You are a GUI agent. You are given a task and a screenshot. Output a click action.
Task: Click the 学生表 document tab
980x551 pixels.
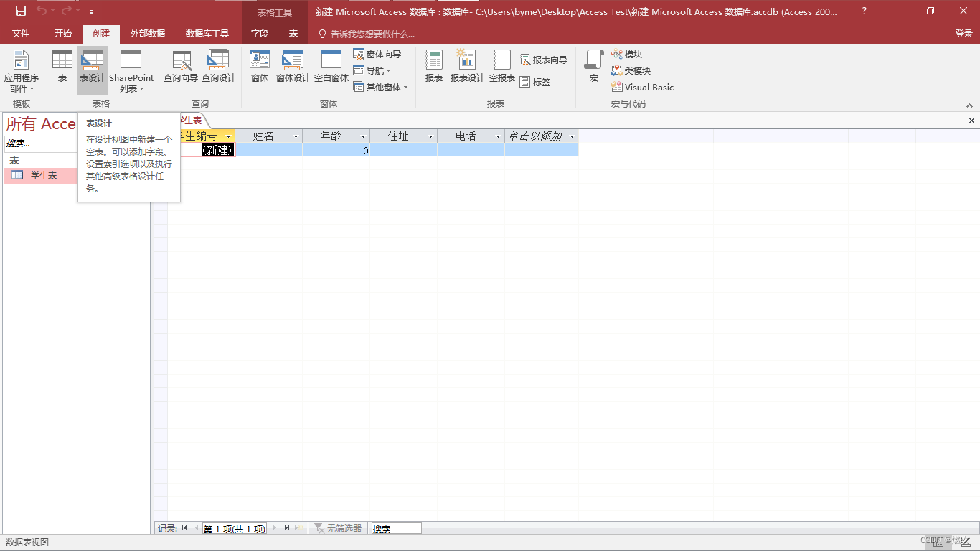191,121
